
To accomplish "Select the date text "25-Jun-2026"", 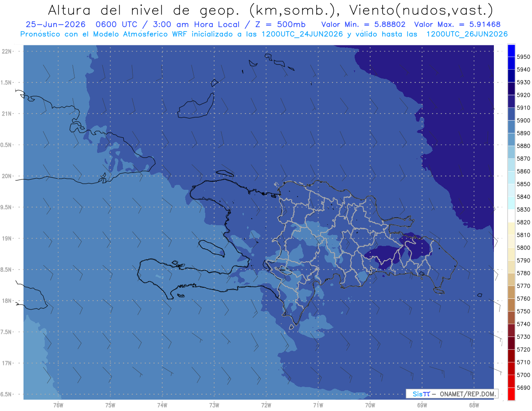I will click(55, 24).
